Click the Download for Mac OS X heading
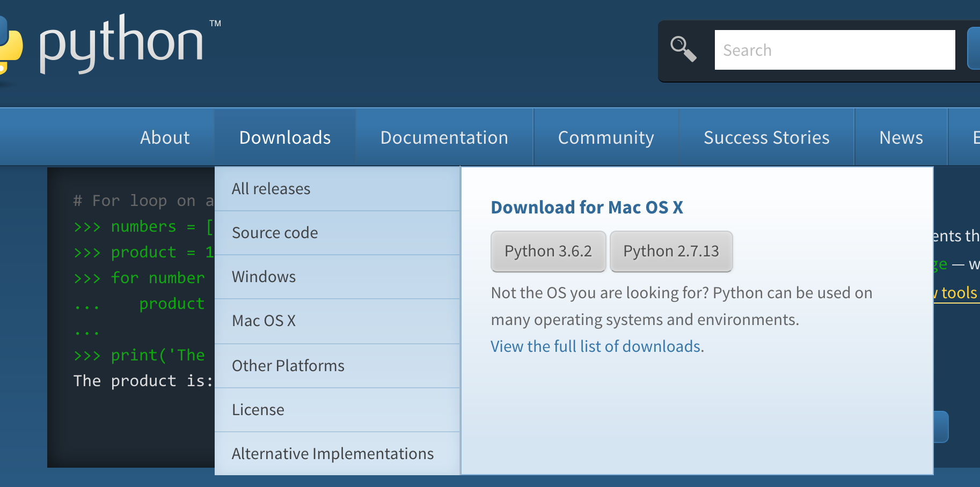Screen dimensions: 980x487 pos(587,208)
